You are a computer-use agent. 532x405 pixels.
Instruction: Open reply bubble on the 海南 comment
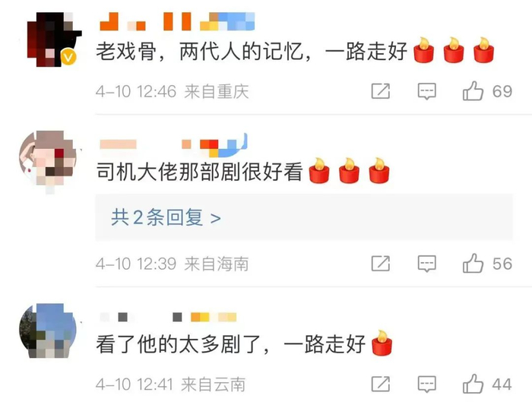(x=426, y=264)
